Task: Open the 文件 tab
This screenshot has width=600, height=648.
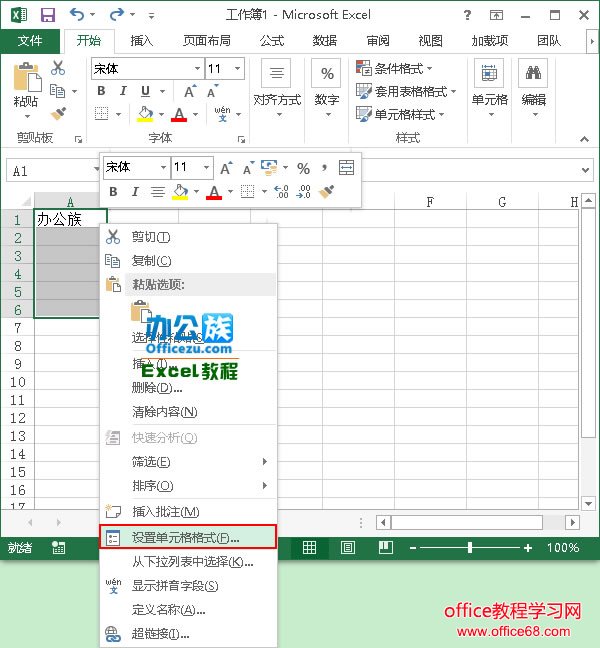Action: (30, 40)
